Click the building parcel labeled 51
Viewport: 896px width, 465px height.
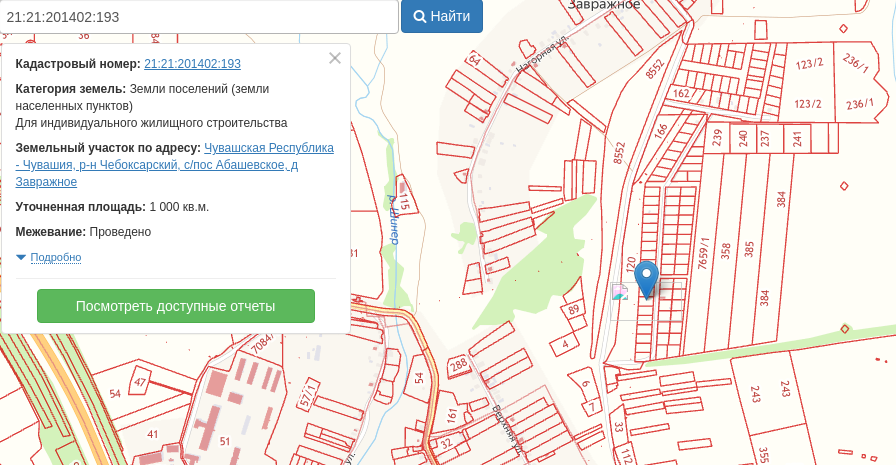tap(224, 441)
